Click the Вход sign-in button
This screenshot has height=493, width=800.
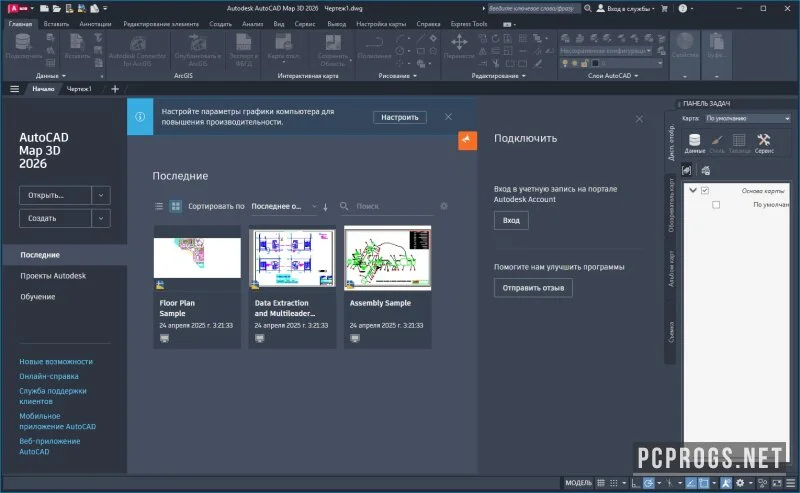pos(511,220)
